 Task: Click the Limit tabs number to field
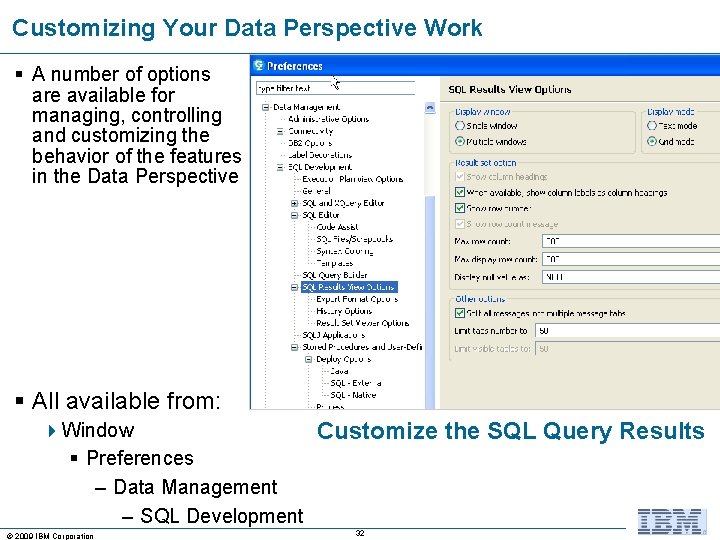(x=628, y=331)
